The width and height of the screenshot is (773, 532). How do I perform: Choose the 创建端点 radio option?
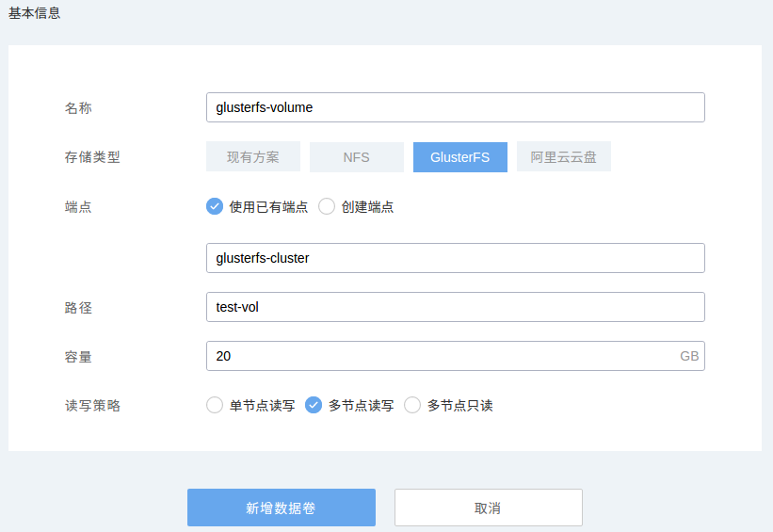pos(327,207)
